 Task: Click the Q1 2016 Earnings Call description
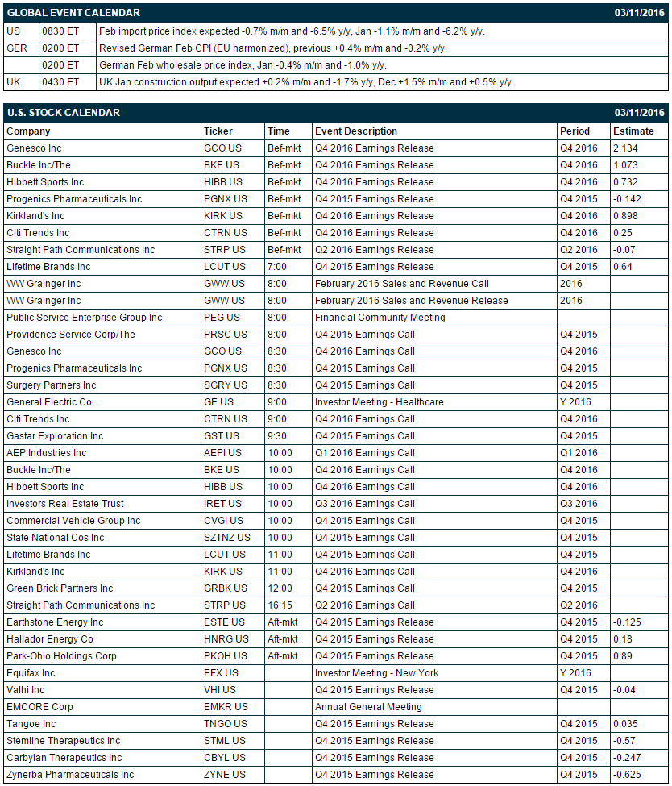point(365,453)
